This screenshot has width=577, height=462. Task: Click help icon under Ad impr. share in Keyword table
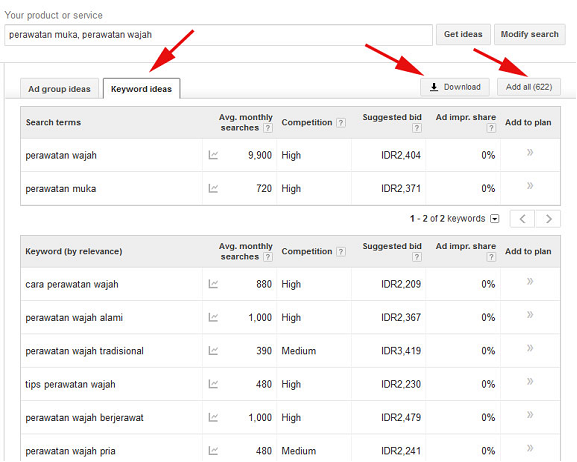[491, 257]
